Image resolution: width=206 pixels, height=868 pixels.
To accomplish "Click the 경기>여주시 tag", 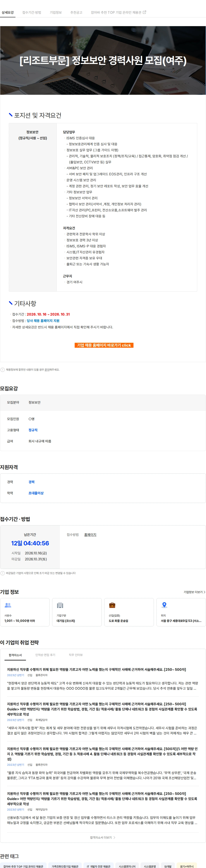I will tap(187, 866).
